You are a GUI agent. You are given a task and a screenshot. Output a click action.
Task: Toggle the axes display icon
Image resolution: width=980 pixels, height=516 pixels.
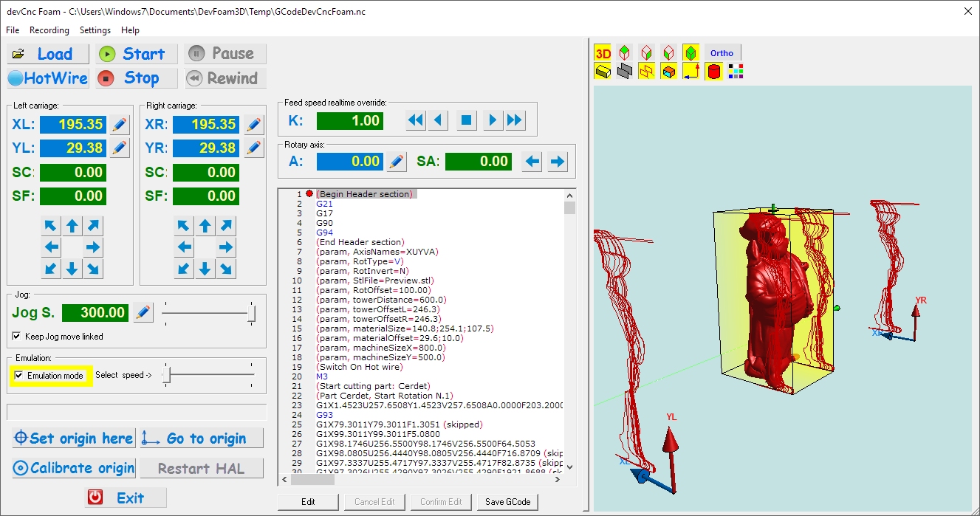pyautogui.click(x=691, y=72)
